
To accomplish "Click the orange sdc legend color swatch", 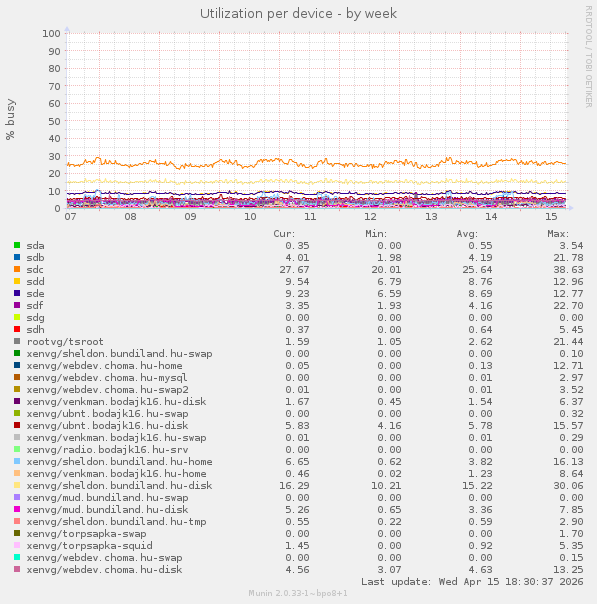I will point(17,269).
